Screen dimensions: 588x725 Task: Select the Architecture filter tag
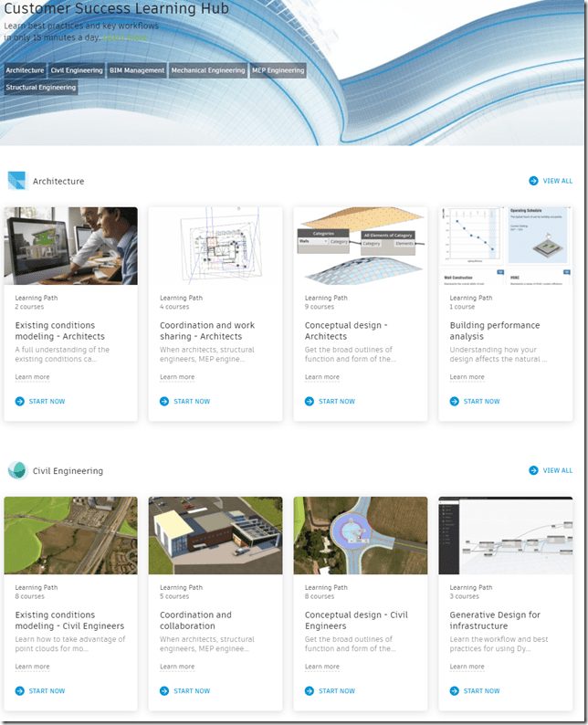click(25, 70)
